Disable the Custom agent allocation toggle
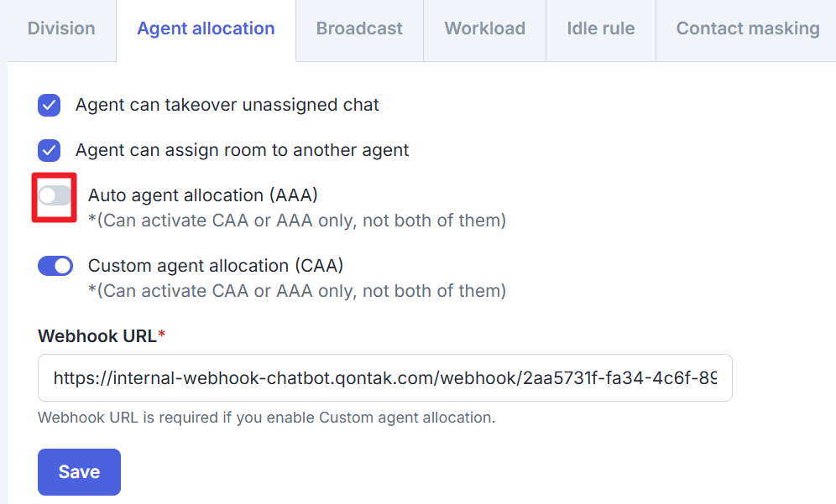The width and height of the screenshot is (836, 504). [55, 266]
